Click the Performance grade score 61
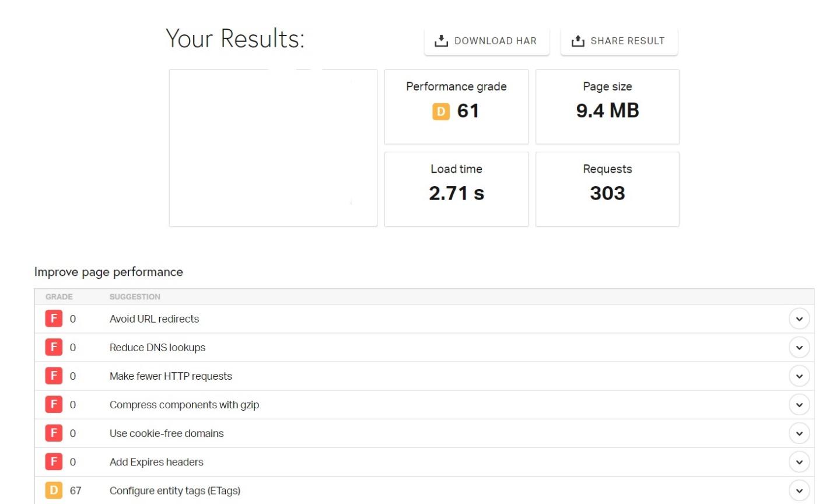The width and height of the screenshot is (833, 504). coord(468,111)
